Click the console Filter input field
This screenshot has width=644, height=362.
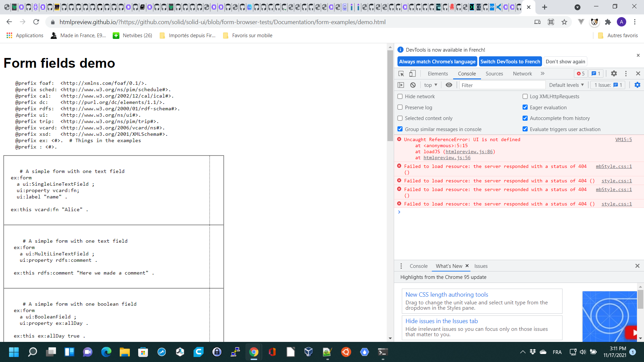501,85
